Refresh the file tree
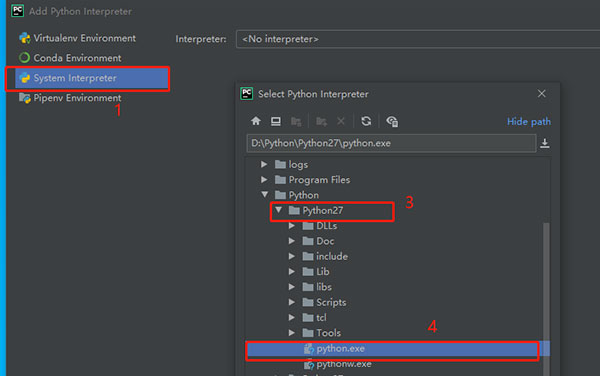The height and width of the screenshot is (376, 600). 366,121
